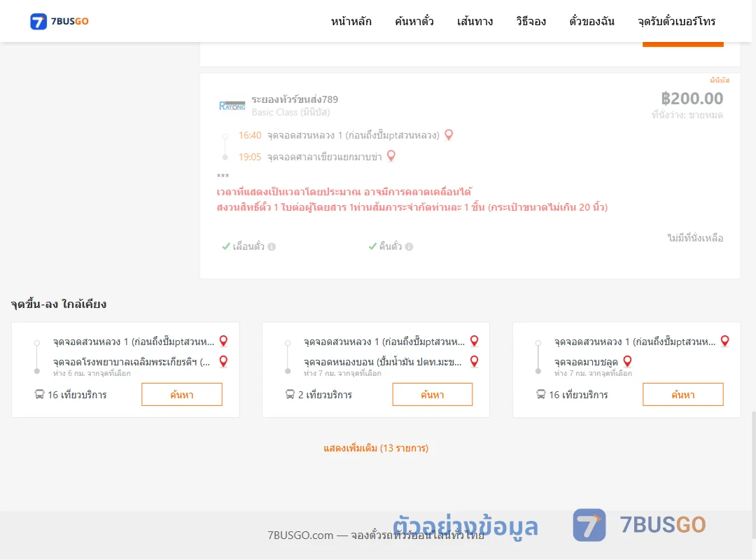The height and width of the screenshot is (560, 756).
Task: Open จุดรับตั๋วเบอร์โทร menu item
Action: click(x=676, y=21)
